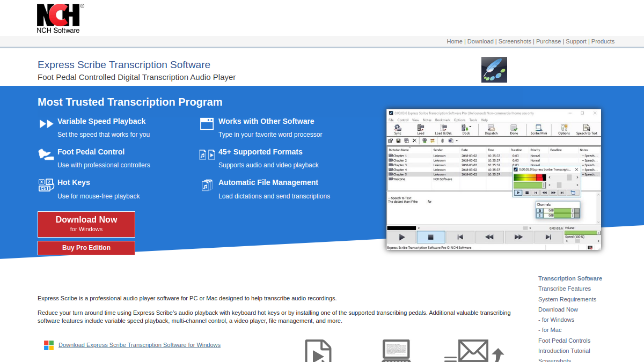Open the Screenshots navigation link

pos(515,41)
